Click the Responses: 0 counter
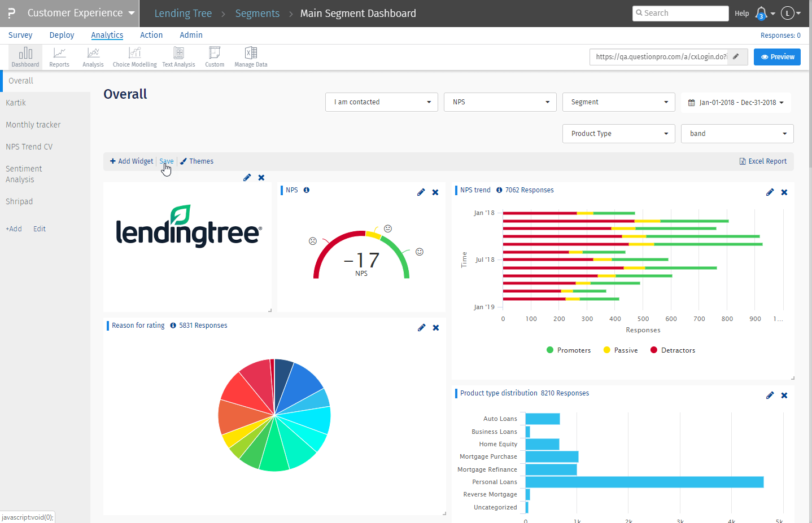Viewport: 812px width, 523px height. (780, 36)
